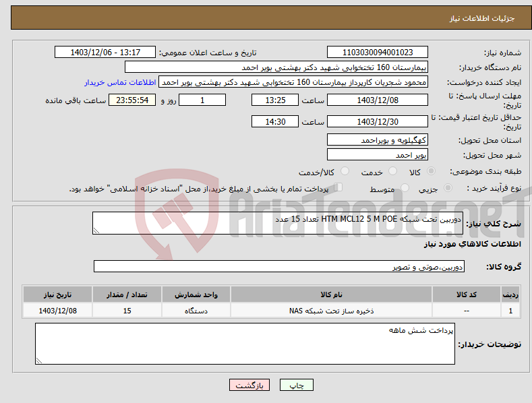
Task: Click the شماره نیاز field 1103030094001023
Action: (378, 53)
